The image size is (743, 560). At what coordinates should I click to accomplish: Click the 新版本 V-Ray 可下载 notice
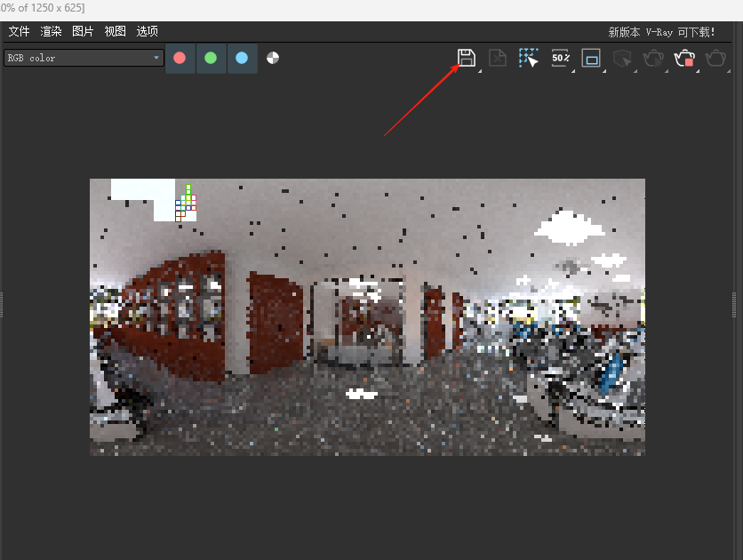tap(661, 32)
